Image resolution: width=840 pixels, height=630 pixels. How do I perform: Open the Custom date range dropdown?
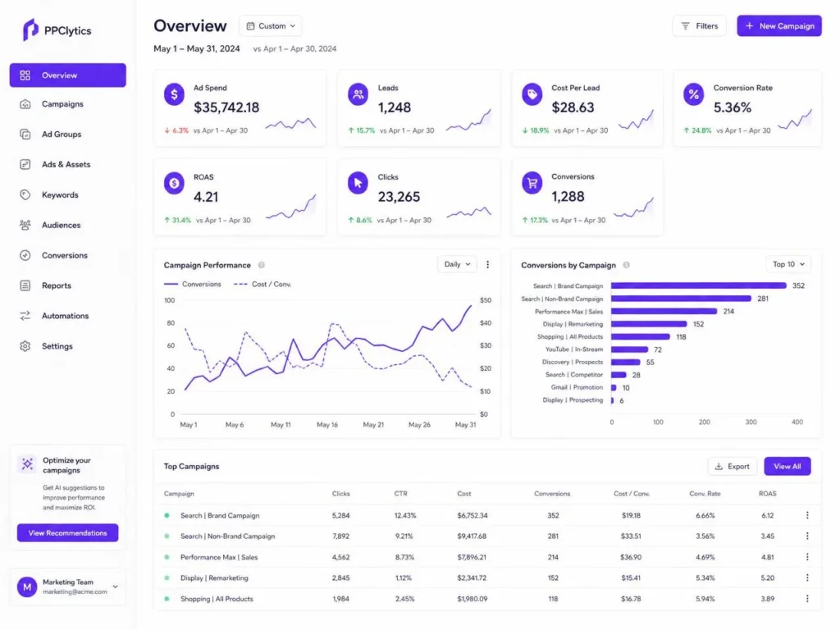[x=271, y=25]
